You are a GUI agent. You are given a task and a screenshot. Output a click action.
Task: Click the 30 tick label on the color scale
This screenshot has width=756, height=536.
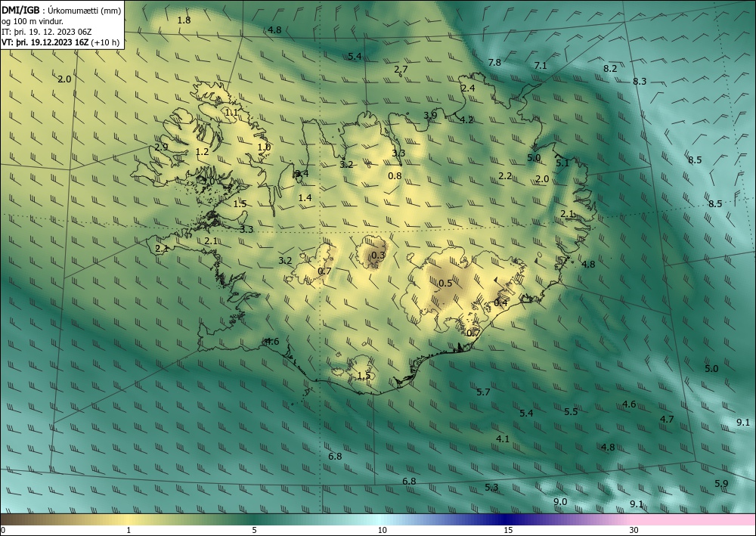(x=634, y=530)
